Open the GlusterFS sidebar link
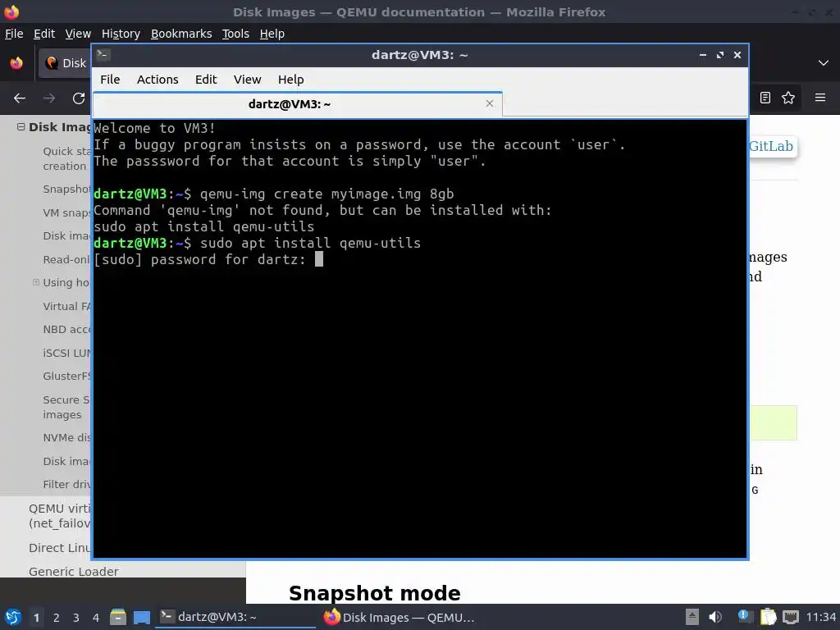The image size is (840, 630). (x=66, y=376)
